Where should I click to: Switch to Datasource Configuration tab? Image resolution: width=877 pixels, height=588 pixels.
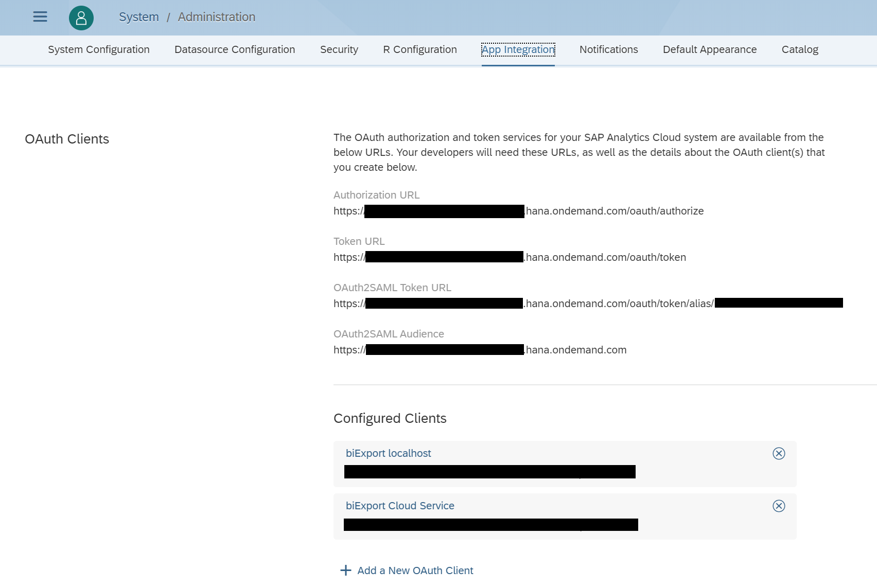235,49
